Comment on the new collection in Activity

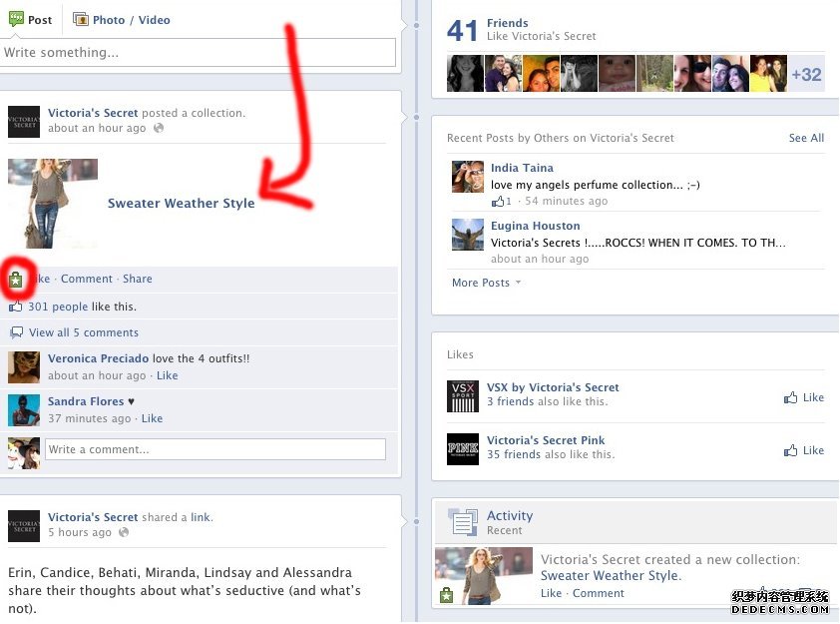(598, 593)
